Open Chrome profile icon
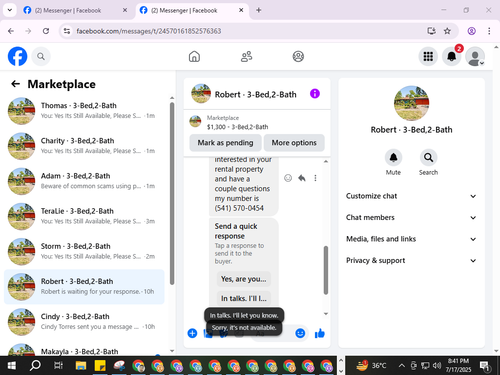Image resolution: width=500 pixels, height=375 pixels. [471, 31]
